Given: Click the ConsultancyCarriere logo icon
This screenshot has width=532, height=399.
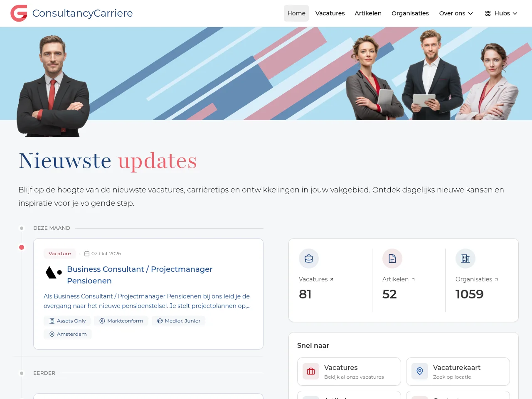Looking at the screenshot, I should click(19, 13).
